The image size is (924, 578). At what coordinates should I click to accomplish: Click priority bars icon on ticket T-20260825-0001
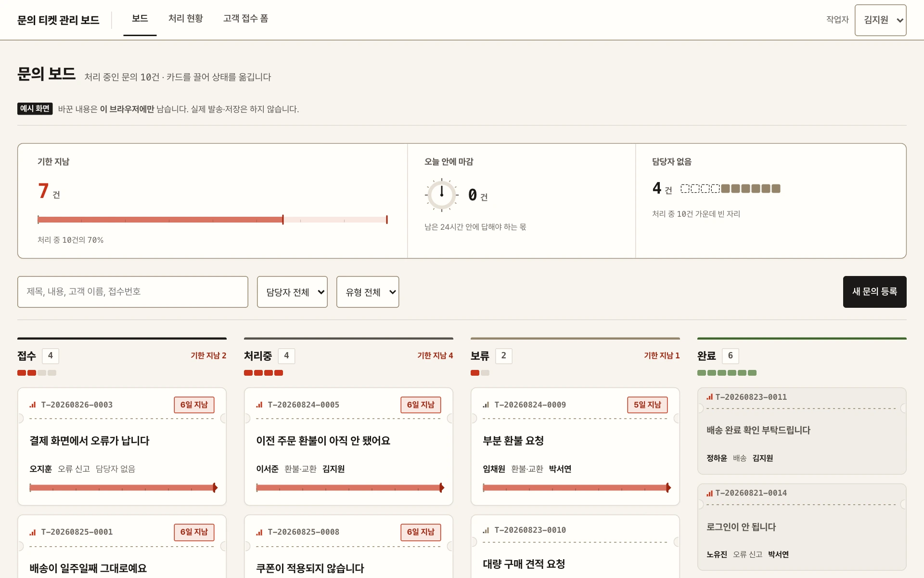[33, 532]
